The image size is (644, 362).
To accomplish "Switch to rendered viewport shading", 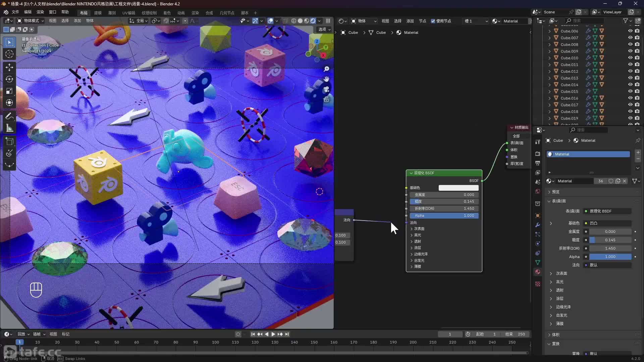I will coord(313,21).
